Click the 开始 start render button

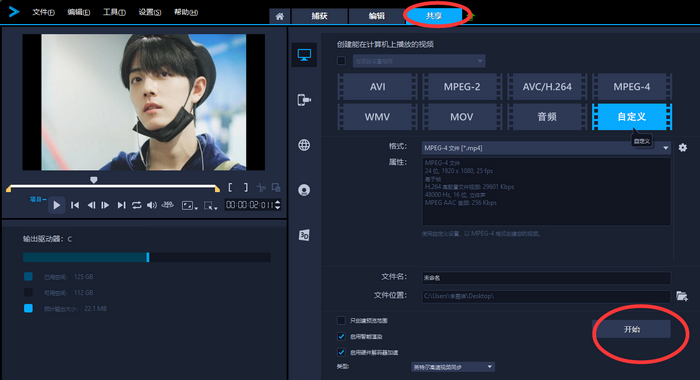[x=632, y=329]
